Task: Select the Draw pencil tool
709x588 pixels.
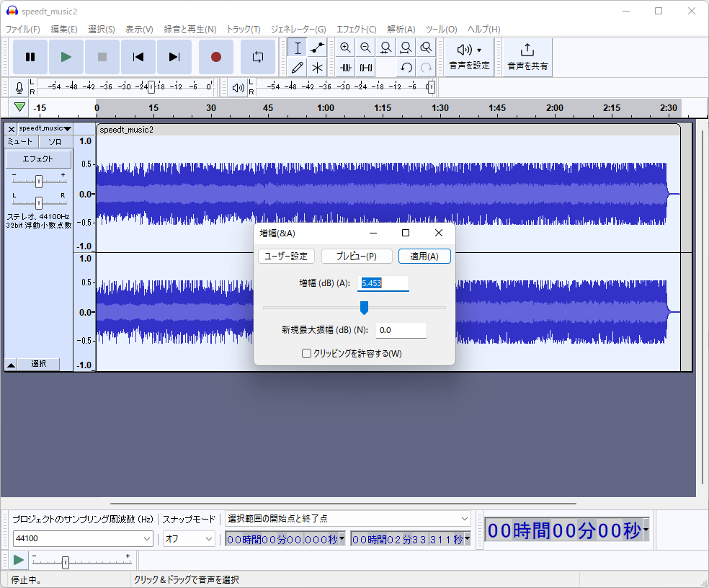Action: tap(297, 68)
